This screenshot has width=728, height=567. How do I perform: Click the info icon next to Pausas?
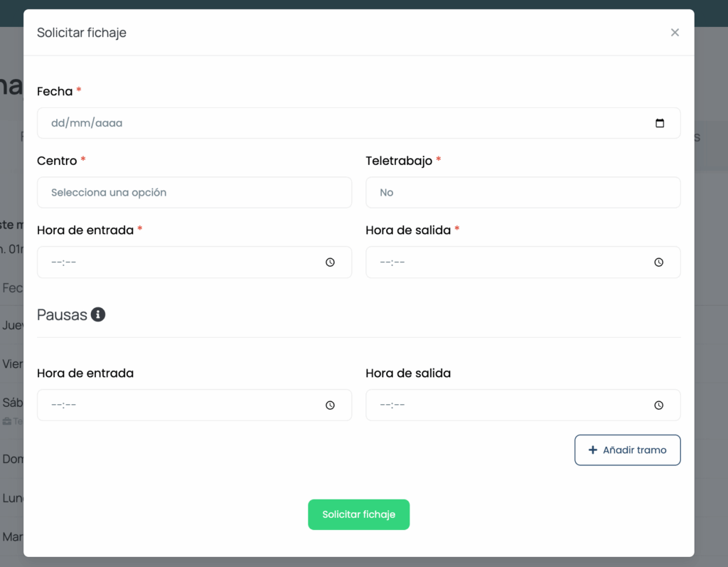click(98, 314)
